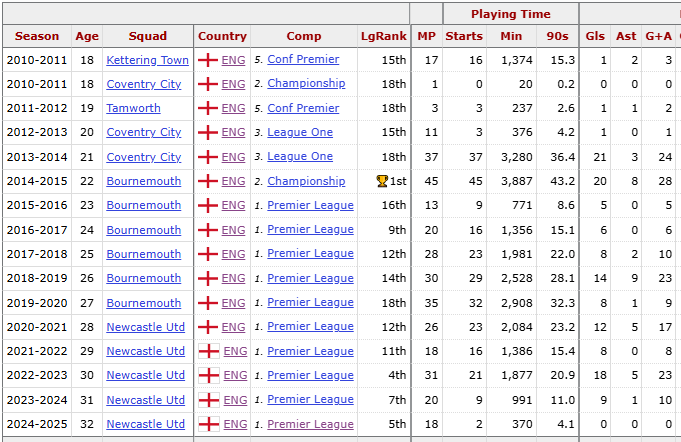Viewport: 681px width, 442px height.
Task: Open Bournemouth link in 2019-2020 row
Action: pyautogui.click(x=144, y=303)
